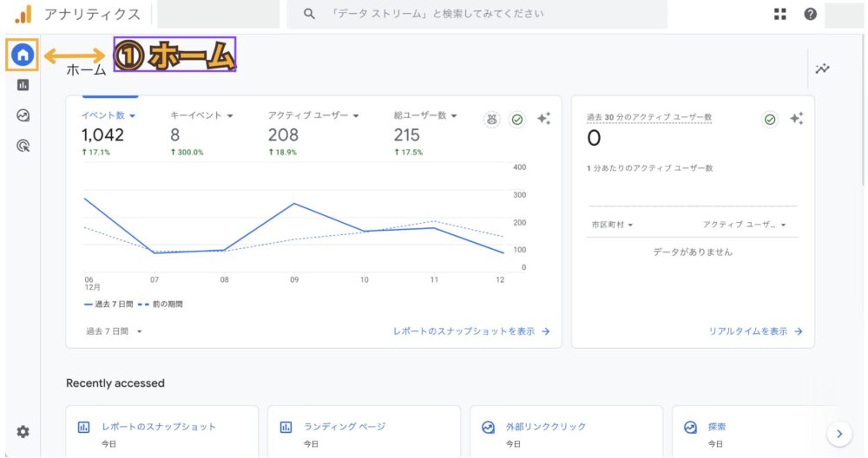868x458 pixels.
Task: Expand the アクティブ ユーザー metric dropdown
Action: click(313, 115)
